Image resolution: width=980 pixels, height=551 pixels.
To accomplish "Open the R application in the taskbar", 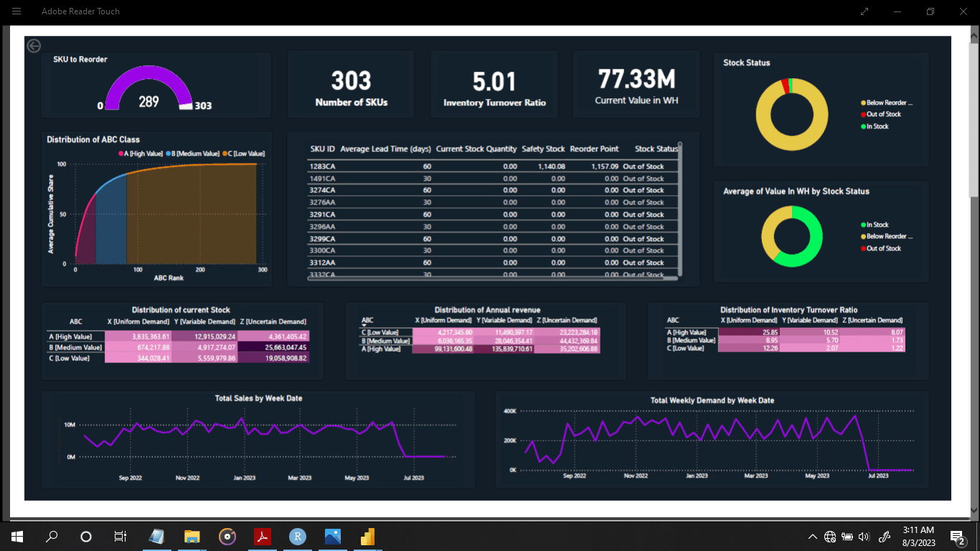I will (x=298, y=537).
